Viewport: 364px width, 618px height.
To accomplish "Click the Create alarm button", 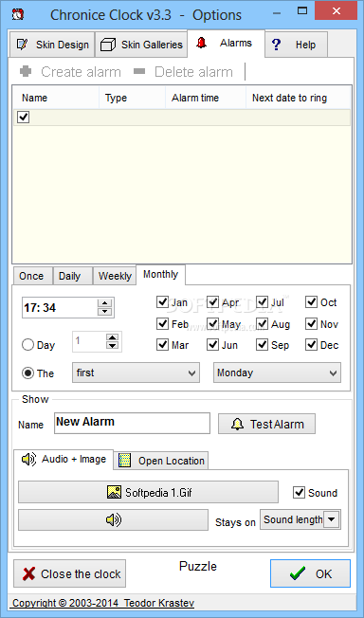I will click(x=70, y=71).
